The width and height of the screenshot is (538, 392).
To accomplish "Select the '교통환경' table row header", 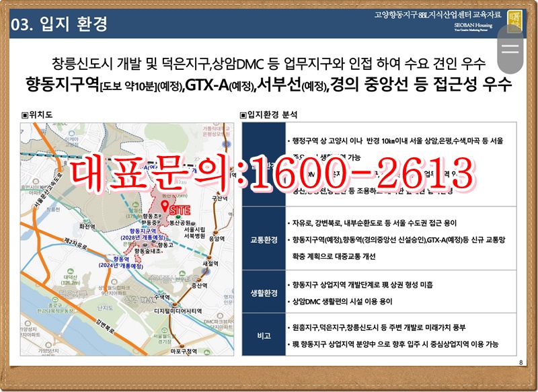I will [264, 239].
